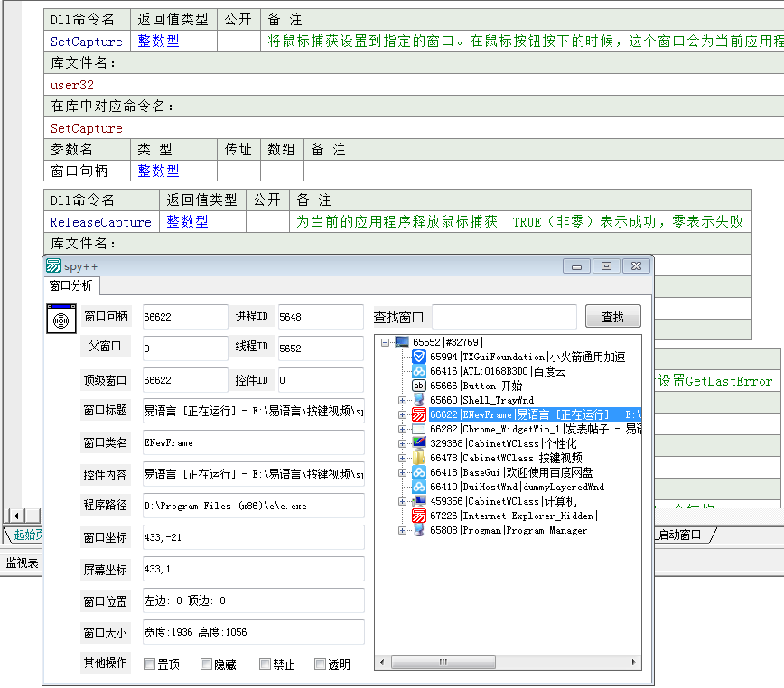Click the 窗口位置 field showing 左边:-8 顶边:-8
This screenshot has width=784, height=688.
253,600
